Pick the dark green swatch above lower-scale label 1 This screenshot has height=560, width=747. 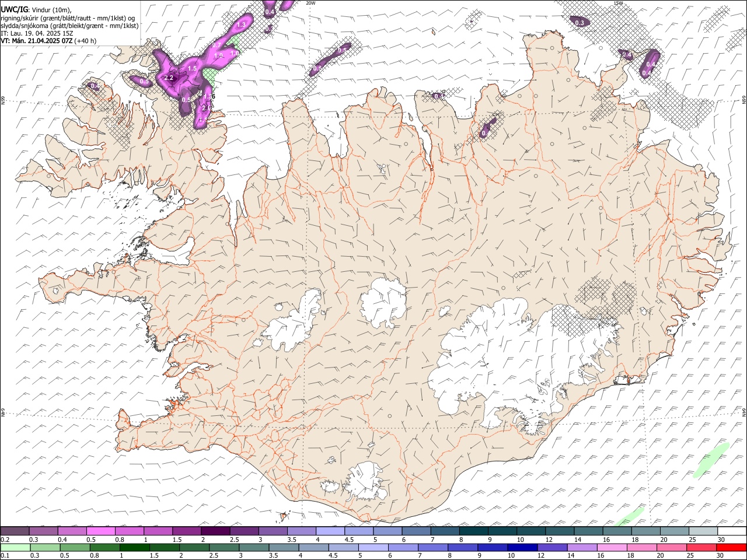tap(135, 547)
